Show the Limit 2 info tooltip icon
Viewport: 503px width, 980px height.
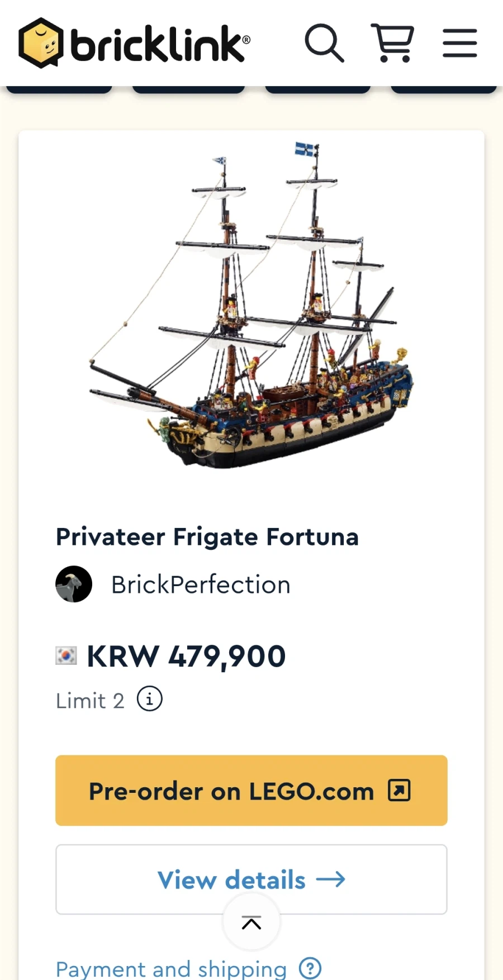click(150, 699)
